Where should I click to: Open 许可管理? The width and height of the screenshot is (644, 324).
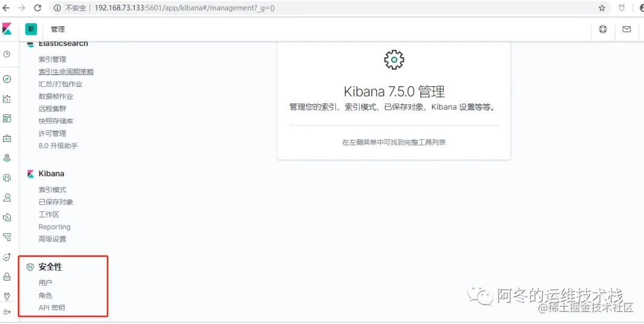pos(52,133)
